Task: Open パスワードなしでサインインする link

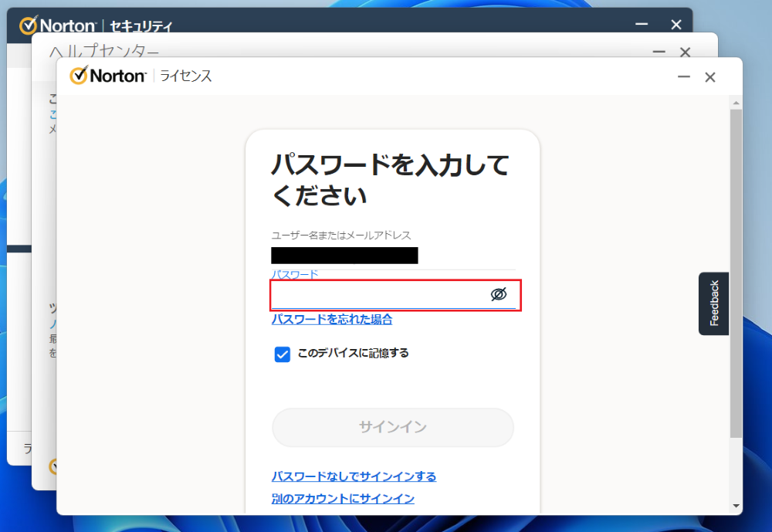Action: (x=354, y=476)
